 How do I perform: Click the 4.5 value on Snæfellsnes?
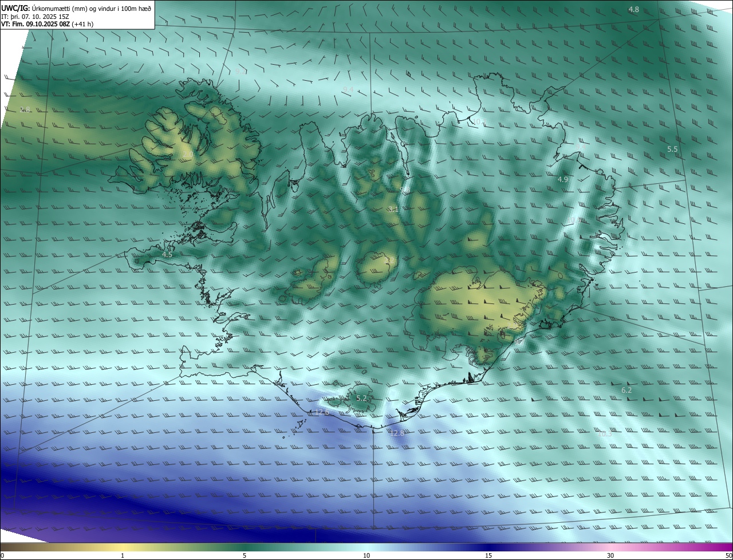point(167,255)
